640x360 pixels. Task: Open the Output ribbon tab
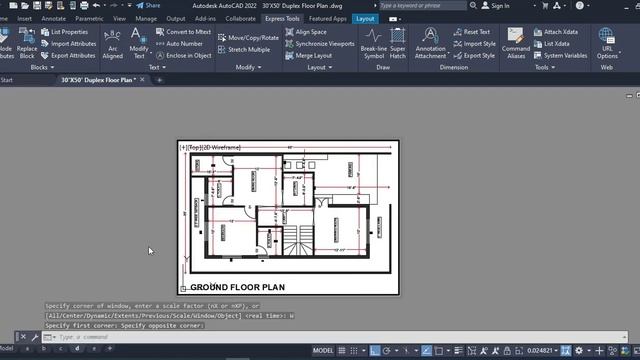tap(176, 19)
